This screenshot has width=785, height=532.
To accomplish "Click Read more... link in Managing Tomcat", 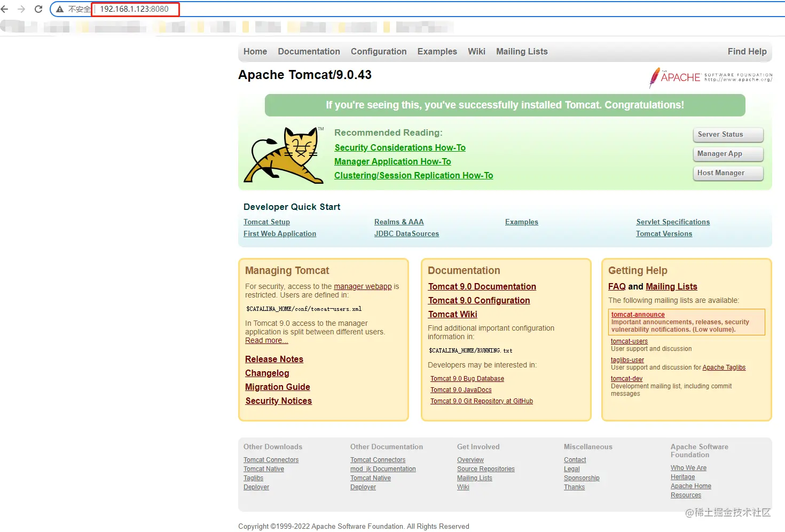I will coord(266,340).
